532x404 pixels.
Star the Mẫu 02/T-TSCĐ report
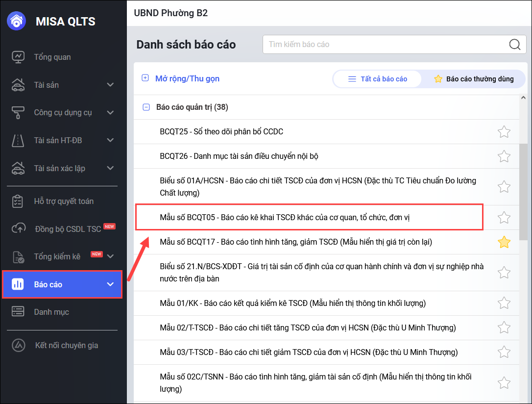click(x=504, y=328)
